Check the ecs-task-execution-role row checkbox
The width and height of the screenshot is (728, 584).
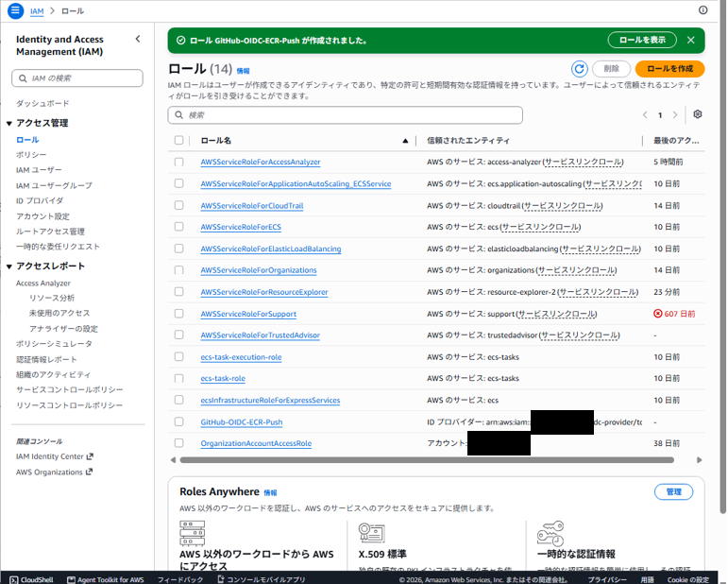[x=178, y=356]
